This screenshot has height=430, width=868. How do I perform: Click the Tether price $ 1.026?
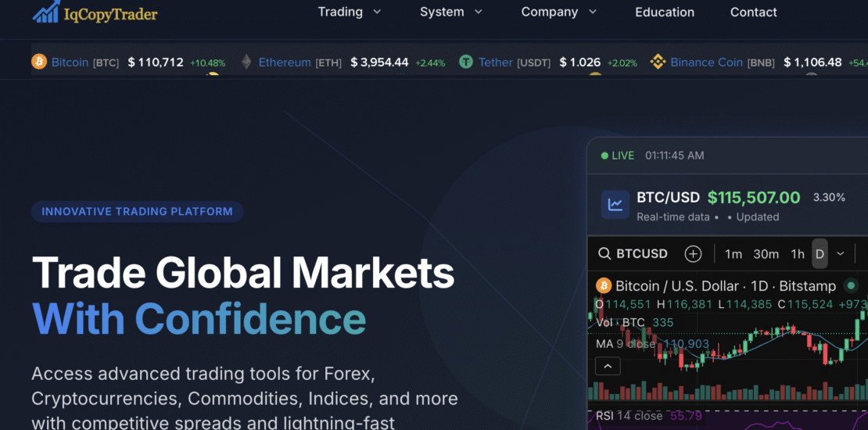click(580, 63)
